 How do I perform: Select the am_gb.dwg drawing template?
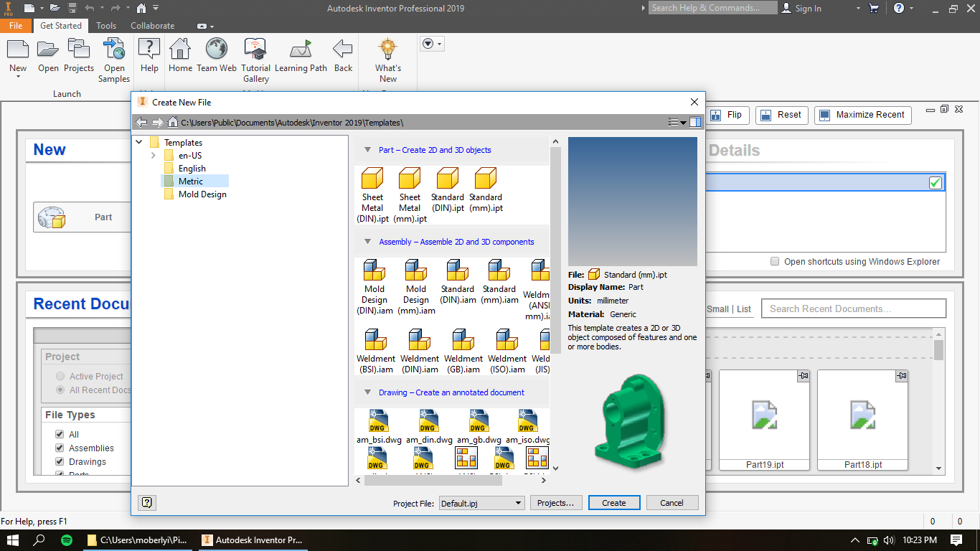(x=479, y=427)
